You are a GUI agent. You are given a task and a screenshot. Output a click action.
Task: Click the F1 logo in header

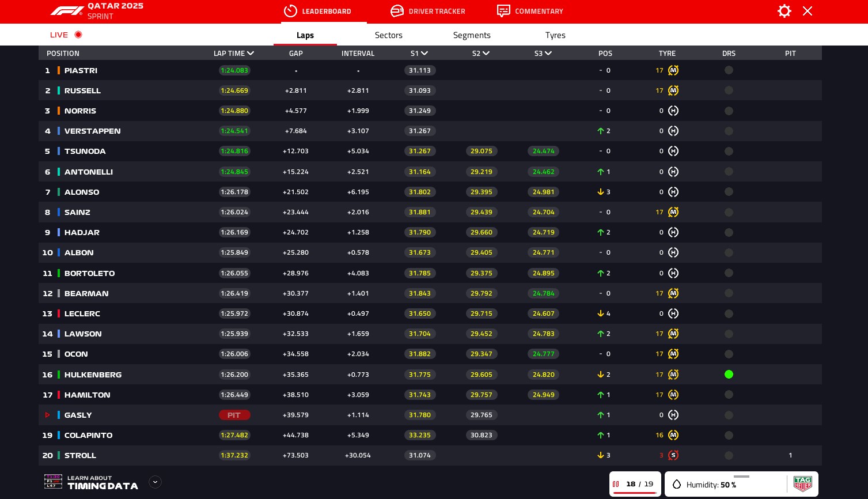[x=67, y=11]
